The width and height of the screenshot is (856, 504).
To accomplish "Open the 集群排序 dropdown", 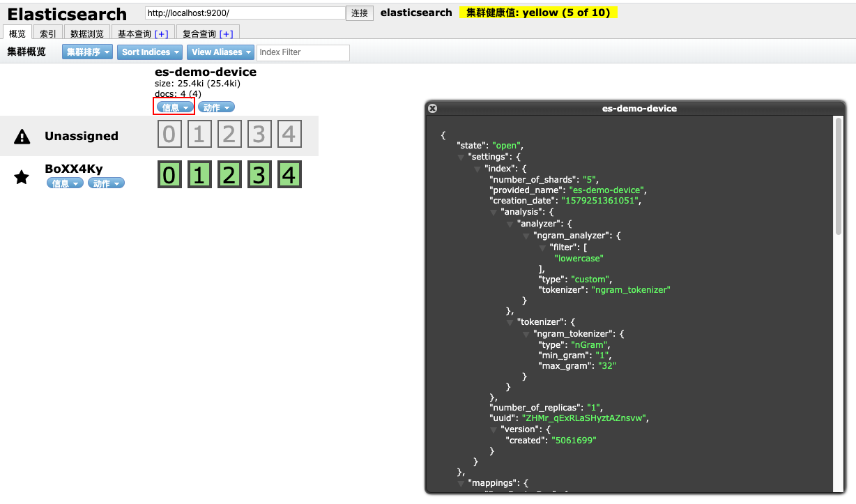I will (x=87, y=52).
